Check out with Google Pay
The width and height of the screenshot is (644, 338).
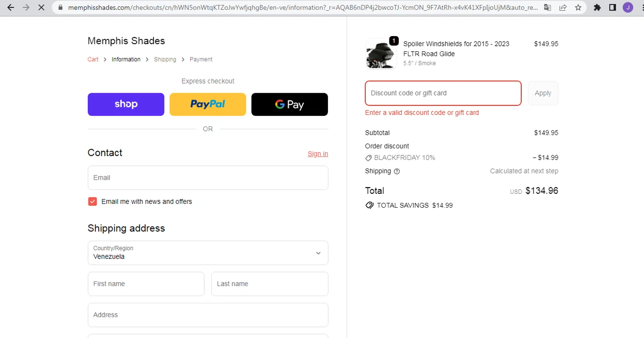289,104
